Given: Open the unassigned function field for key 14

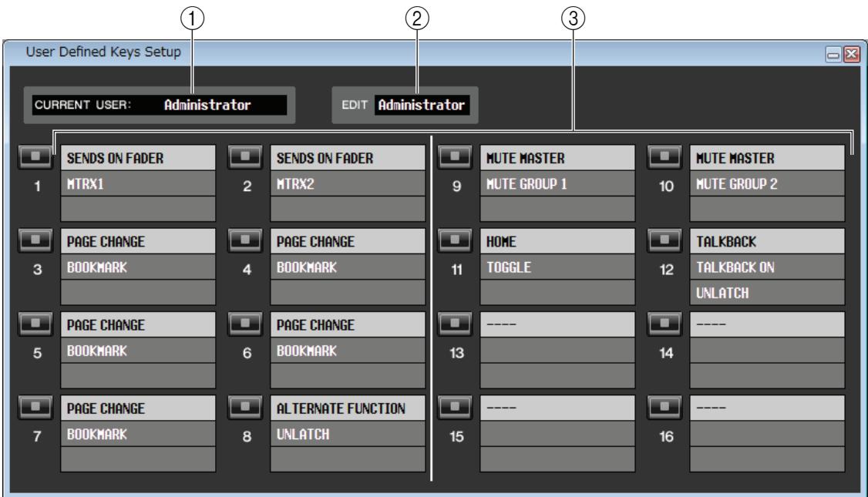Looking at the screenshot, I should (767, 325).
